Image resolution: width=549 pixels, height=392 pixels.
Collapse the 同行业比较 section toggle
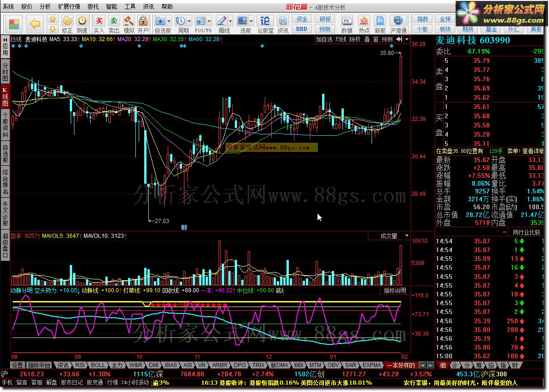(505, 232)
